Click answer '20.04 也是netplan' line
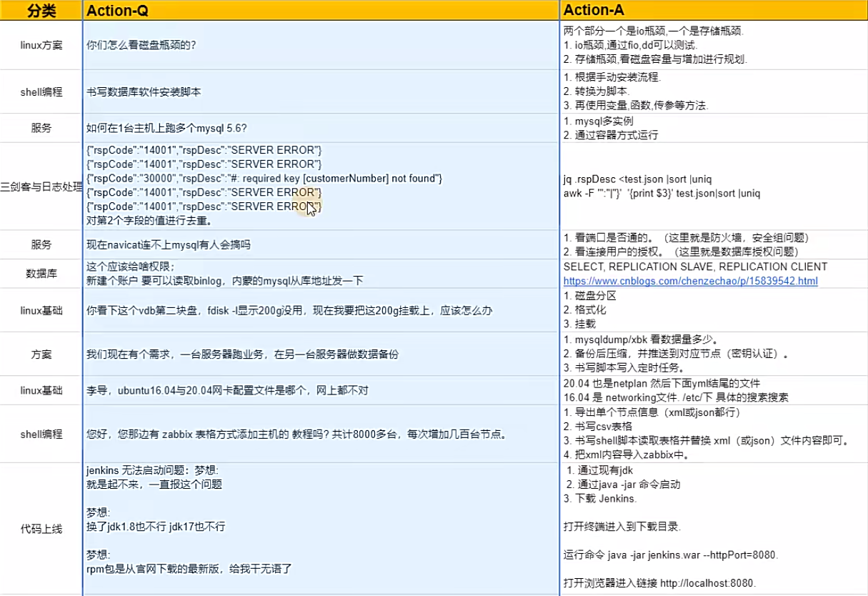 point(662,383)
